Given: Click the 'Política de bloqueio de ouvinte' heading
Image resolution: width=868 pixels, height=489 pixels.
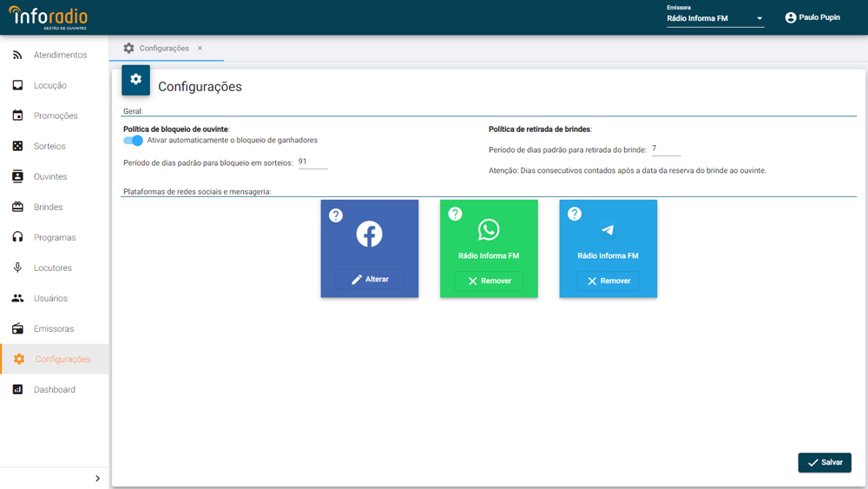Looking at the screenshot, I should [176, 129].
